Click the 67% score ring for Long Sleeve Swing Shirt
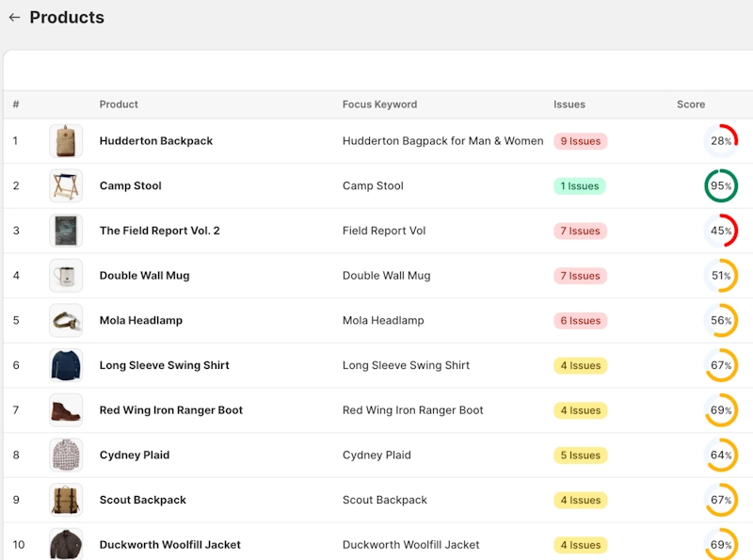 [x=721, y=365]
